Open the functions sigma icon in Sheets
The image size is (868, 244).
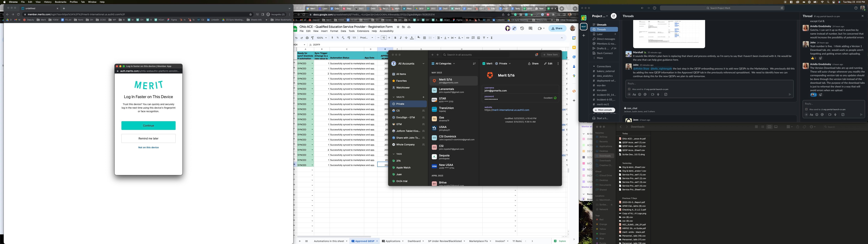492,38
